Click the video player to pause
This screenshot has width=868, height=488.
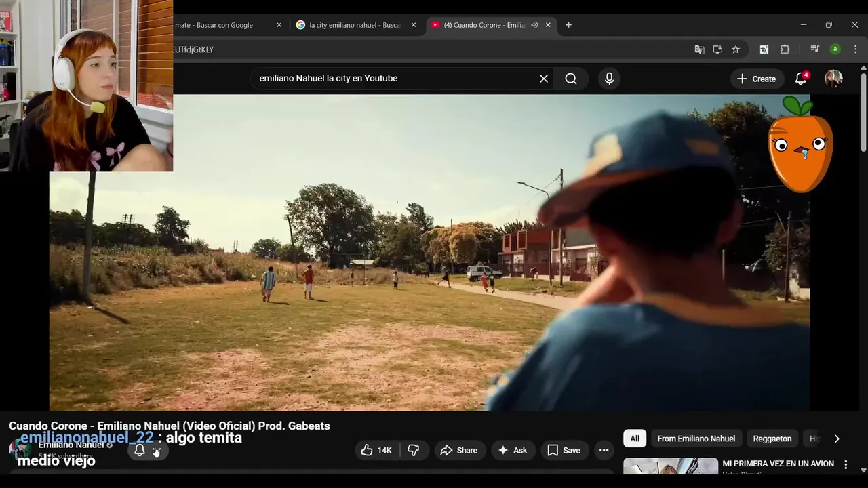(x=429, y=252)
